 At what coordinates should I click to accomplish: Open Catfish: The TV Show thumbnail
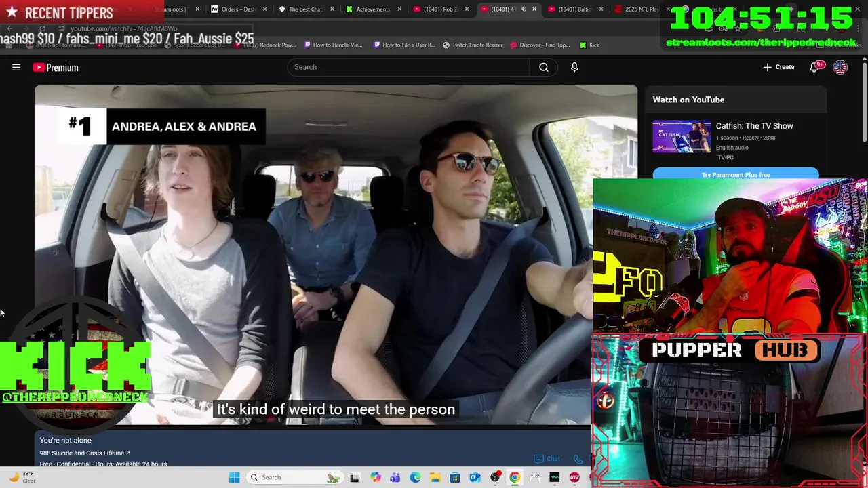[682, 137]
